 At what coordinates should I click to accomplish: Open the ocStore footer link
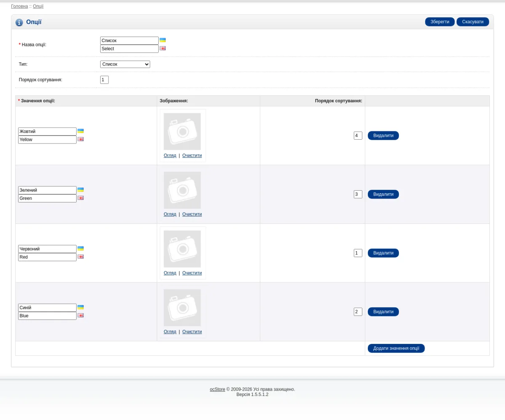point(218,389)
